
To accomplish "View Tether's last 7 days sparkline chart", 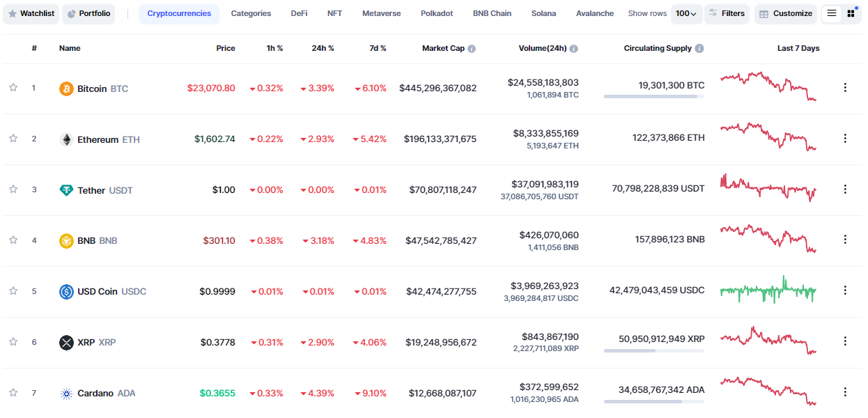I will [x=768, y=187].
